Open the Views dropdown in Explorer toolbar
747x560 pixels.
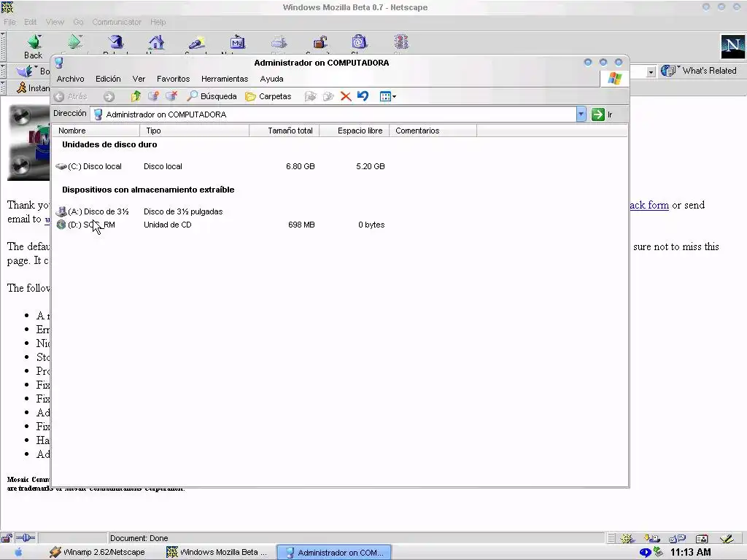click(388, 97)
